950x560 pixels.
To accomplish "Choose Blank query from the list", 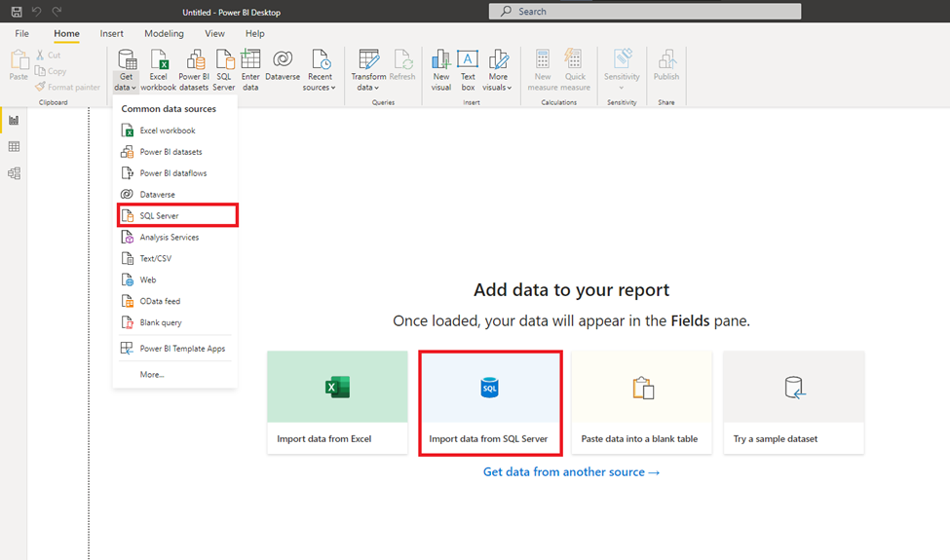I will pos(175,322).
